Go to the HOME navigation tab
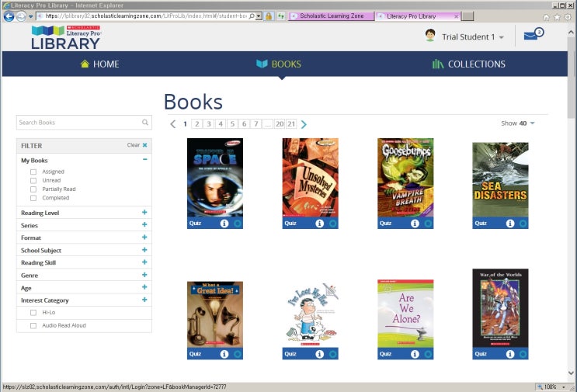 (99, 64)
